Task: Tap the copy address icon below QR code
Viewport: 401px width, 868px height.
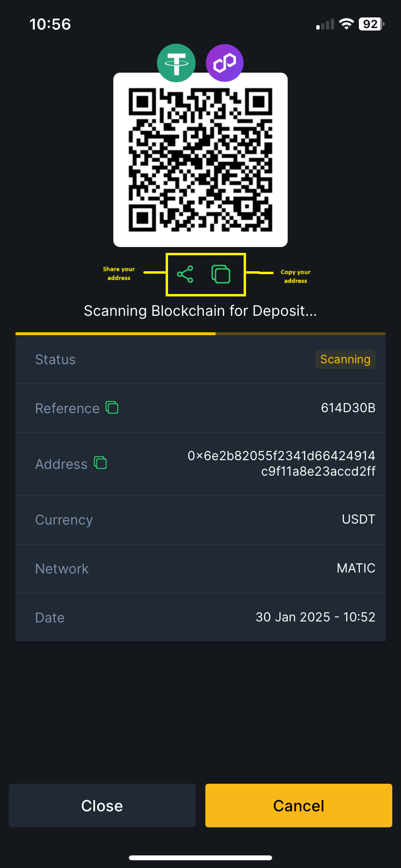Action: [x=221, y=274]
